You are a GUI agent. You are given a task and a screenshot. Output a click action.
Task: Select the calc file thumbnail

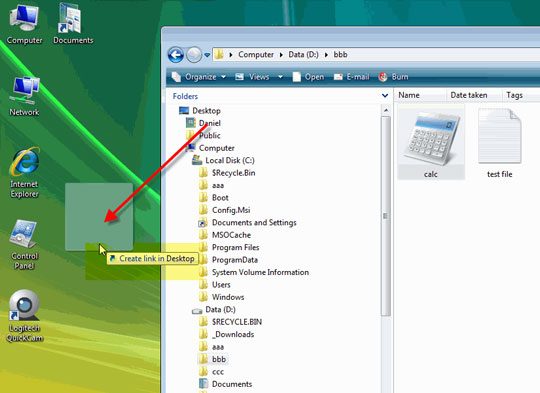point(431,142)
